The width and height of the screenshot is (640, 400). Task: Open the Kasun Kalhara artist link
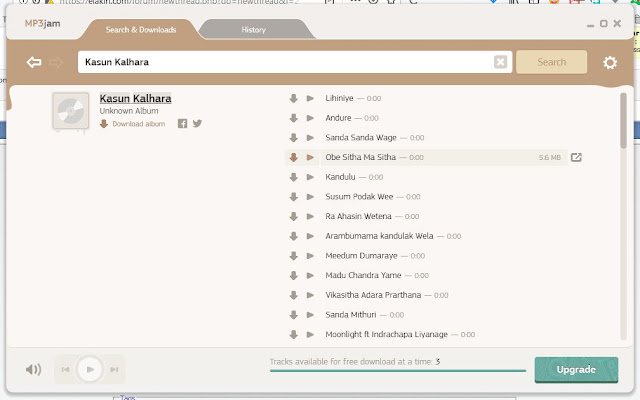pyautogui.click(x=136, y=98)
